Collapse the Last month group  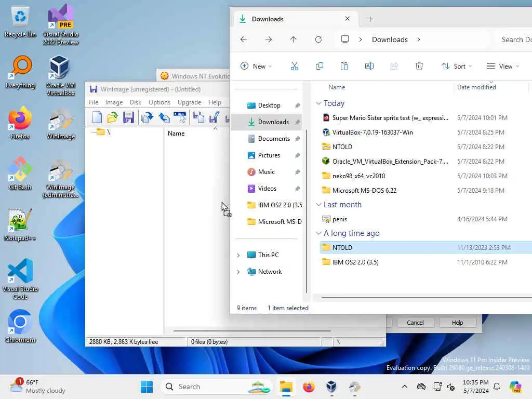[x=318, y=205]
